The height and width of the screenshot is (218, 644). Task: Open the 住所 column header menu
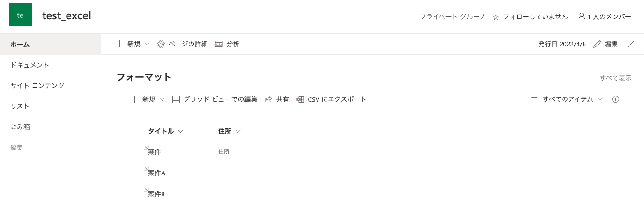click(229, 131)
